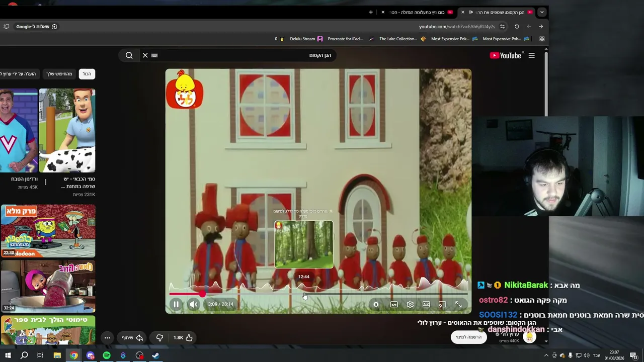Open the טימוטי הולך לבית ספר suggested video

48,330
